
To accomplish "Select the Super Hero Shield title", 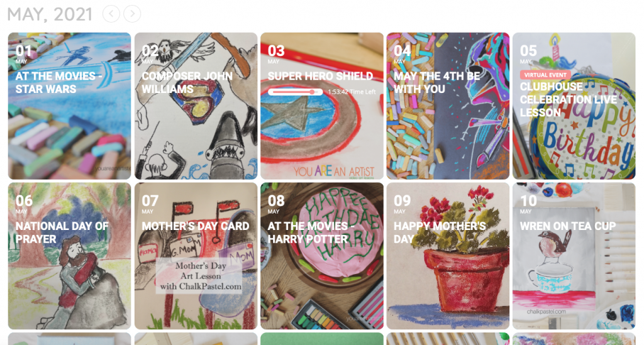I will (x=320, y=76).
